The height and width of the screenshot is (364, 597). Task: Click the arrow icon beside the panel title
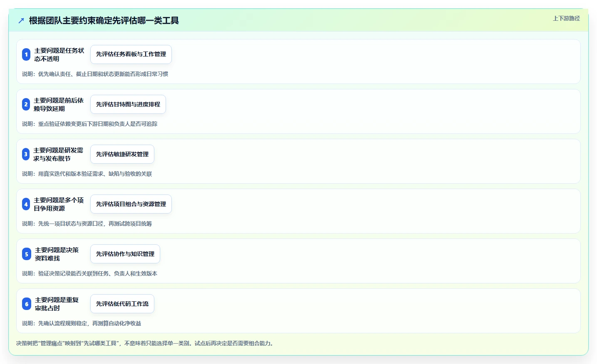coord(21,20)
